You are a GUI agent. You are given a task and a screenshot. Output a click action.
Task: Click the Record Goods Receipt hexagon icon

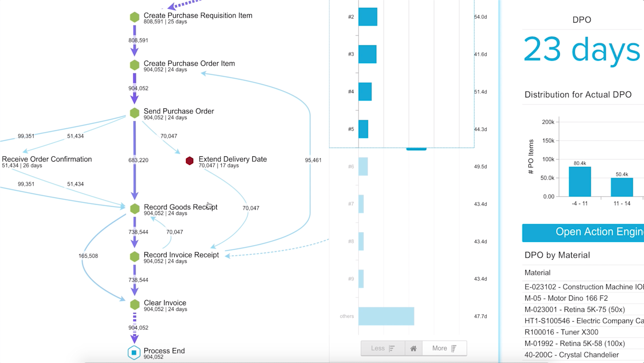point(134,209)
